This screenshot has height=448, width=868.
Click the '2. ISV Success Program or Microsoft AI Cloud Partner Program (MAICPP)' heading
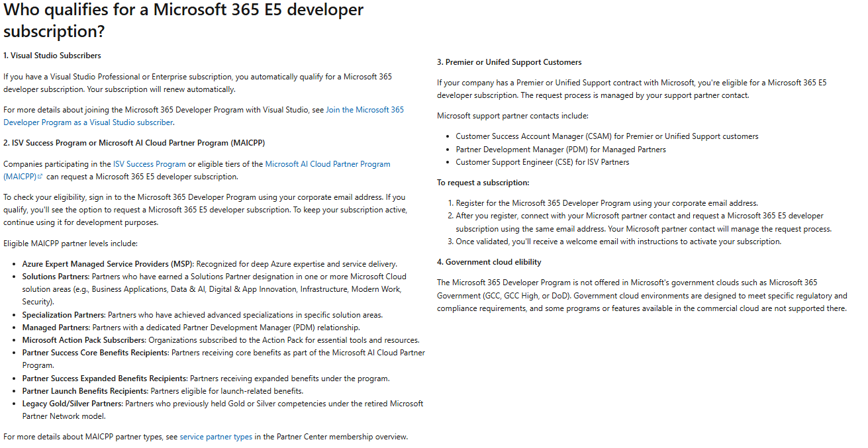[x=134, y=143]
